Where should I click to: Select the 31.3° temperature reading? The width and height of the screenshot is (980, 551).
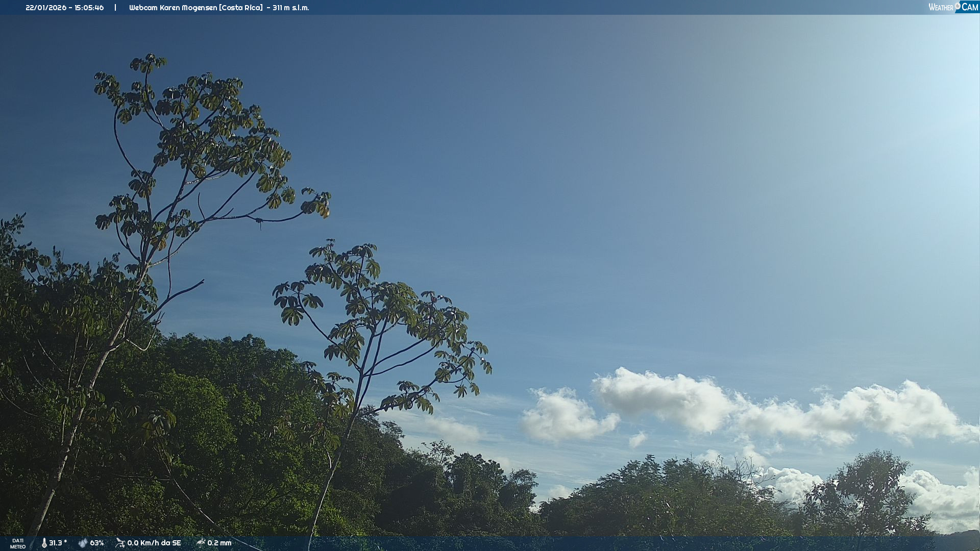(x=58, y=543)
